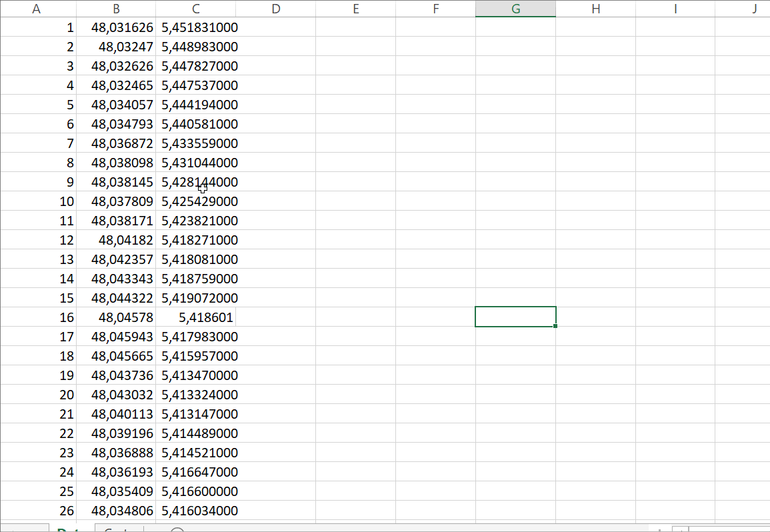This screenshot has height=532, width=770.
Task: Click cell containing 48,038171
Action: pos(116,221)
